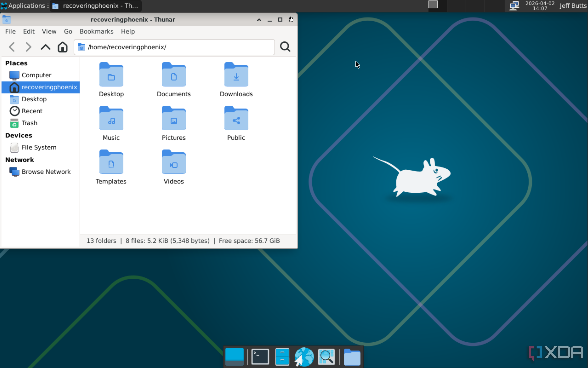Select recoveringphoenix in the sidebar
Image resolution: width=588 pixels, height=368 pixels.
41,87
